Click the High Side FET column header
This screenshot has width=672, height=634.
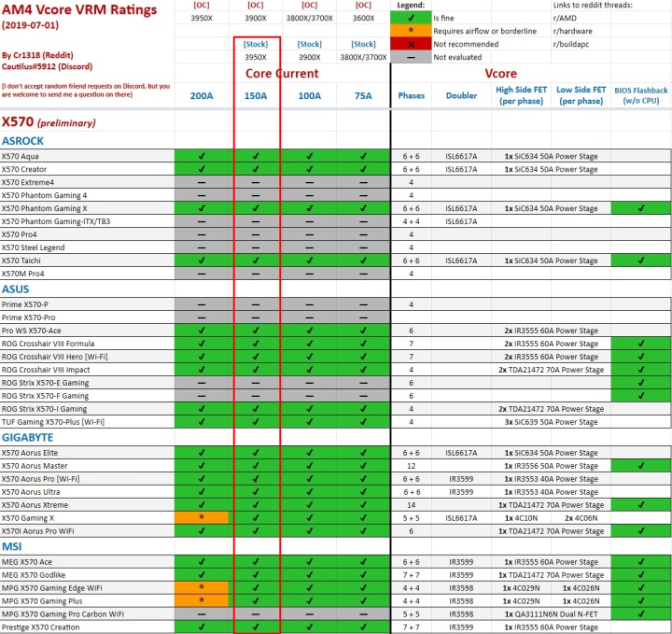point(521,95)
